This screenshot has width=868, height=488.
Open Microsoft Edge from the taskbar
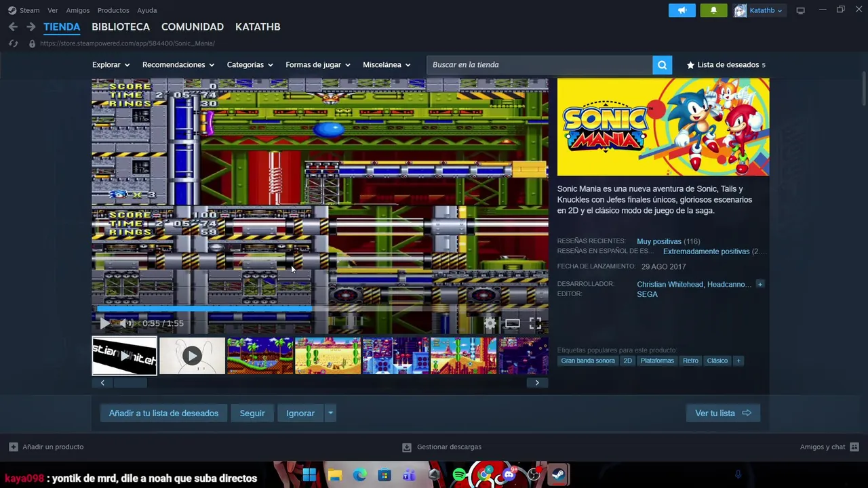click(359, 475)
